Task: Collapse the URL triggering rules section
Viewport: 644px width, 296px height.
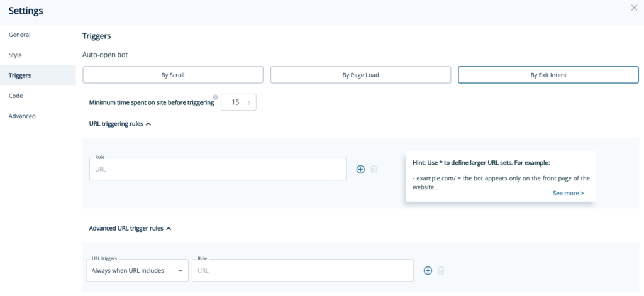Action: tap(120, 124)
